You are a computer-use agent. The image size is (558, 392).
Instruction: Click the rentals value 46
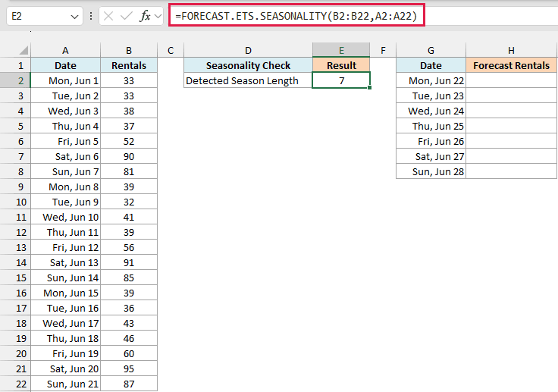[129, 338]
